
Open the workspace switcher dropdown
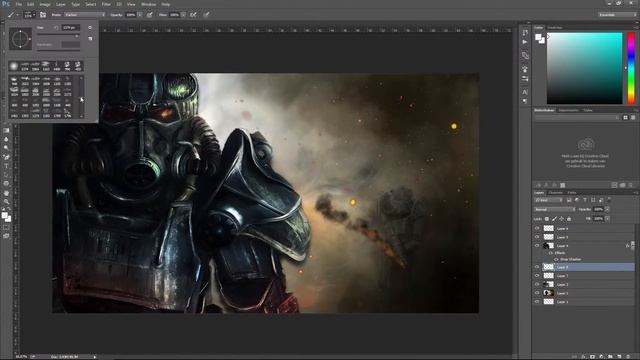pyautogui.click(x=618, y=15)
